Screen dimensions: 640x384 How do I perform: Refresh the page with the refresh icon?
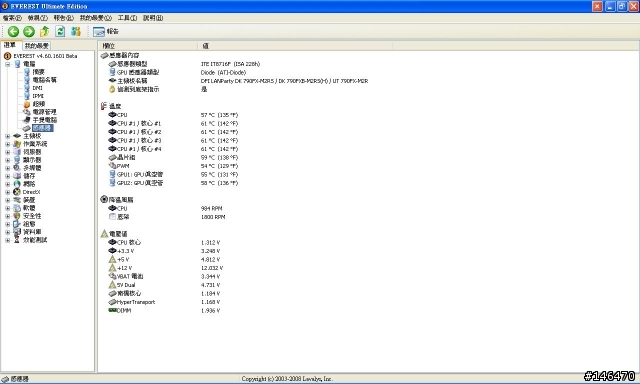60,31
